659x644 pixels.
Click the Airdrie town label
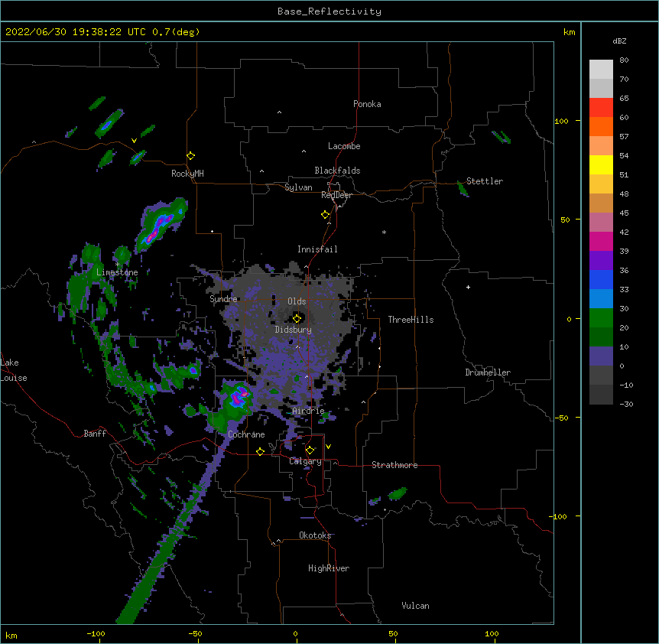309,411
